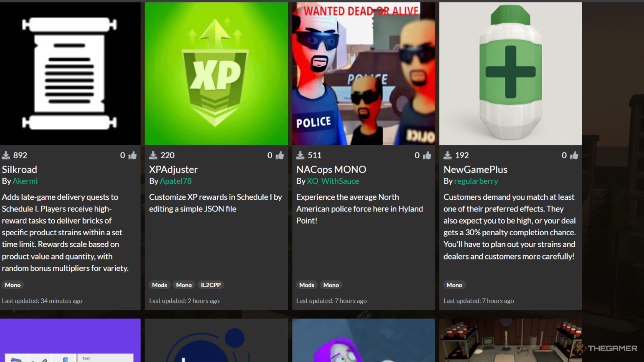
Task: Open the purple-haired character thumbnail
Action: pos(364,340)
